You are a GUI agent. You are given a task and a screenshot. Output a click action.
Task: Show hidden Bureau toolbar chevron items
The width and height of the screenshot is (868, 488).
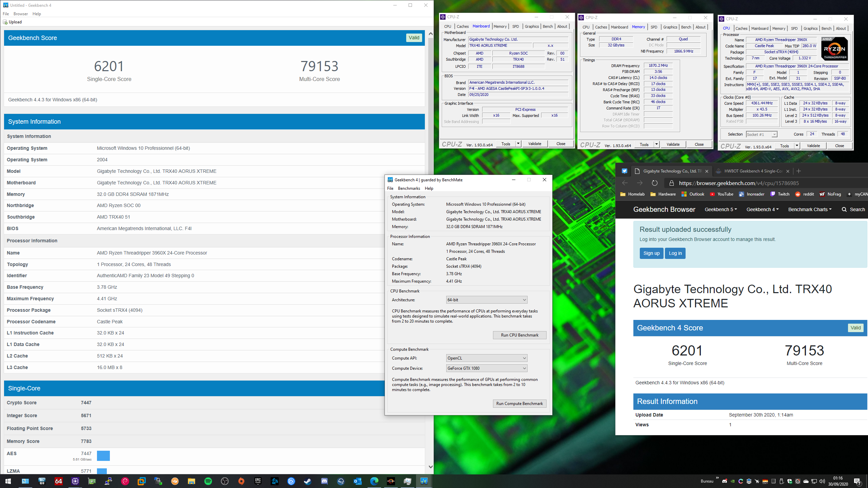(717, 478)
